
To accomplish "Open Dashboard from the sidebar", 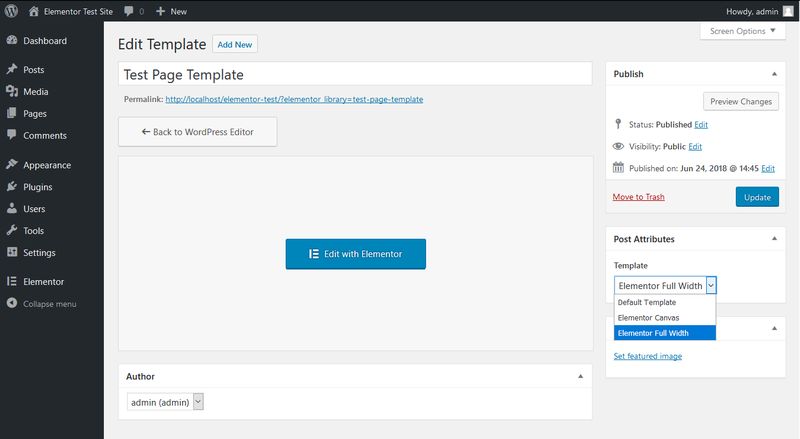I will click(45, 41).
